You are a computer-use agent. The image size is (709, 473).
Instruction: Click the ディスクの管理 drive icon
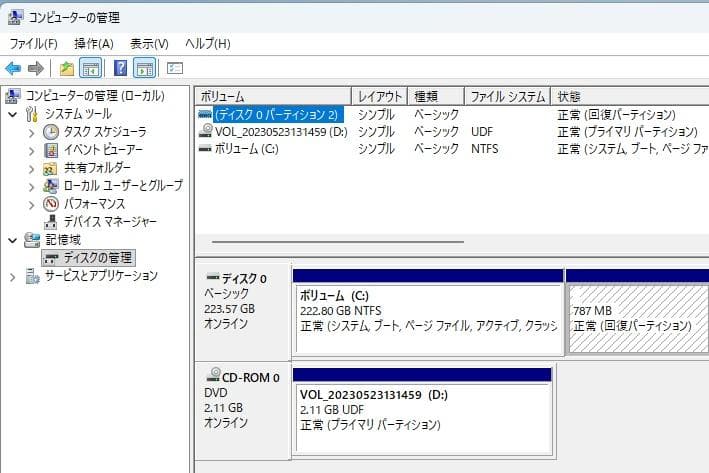51,258
